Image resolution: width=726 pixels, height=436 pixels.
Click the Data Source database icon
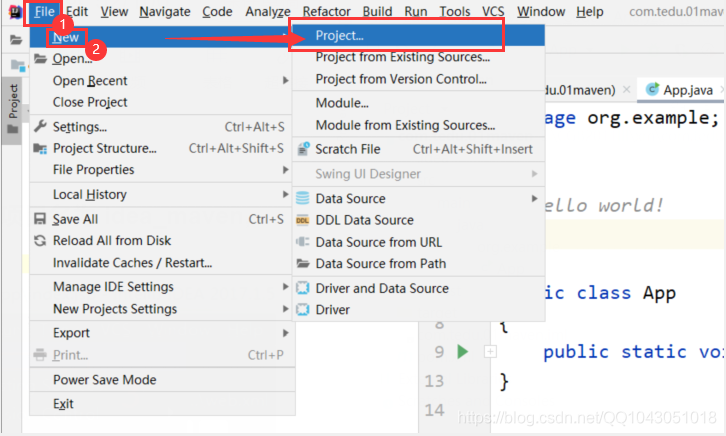pos(303,198)
